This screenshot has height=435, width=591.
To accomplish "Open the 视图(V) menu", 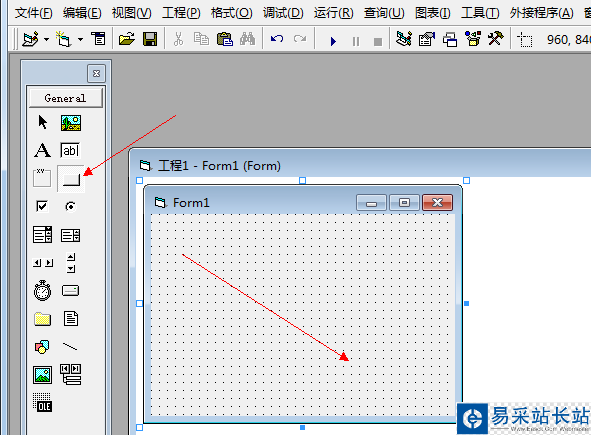I will pyautogui.click(x=132, y=13).
